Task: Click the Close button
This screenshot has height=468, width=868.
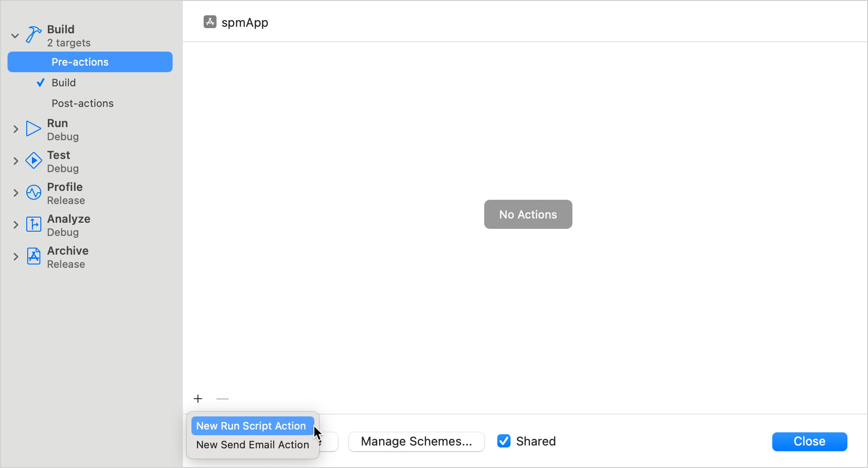Action: click(809, 441)
